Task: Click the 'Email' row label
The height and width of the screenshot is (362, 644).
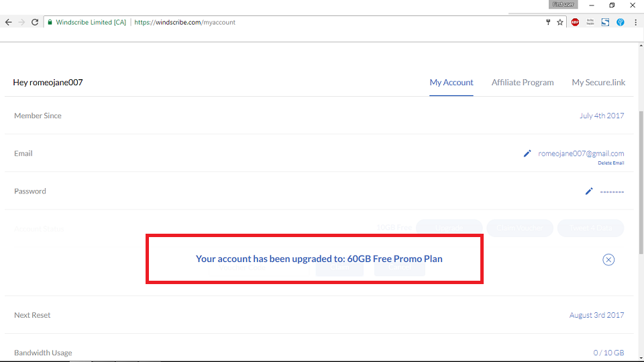Action: [23, 153]
